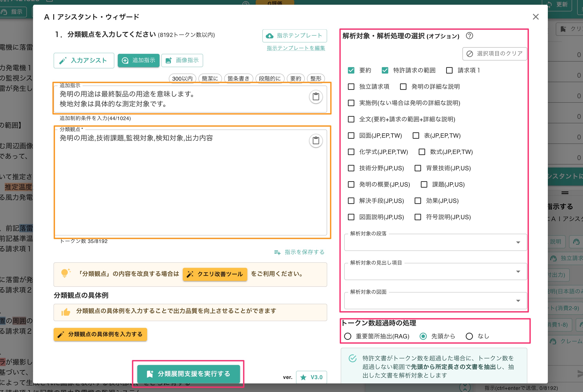The width and height of the screenshot is (583, 392).
Task: Select the 簡潔に chip
Action: click(x=210, y=78)
